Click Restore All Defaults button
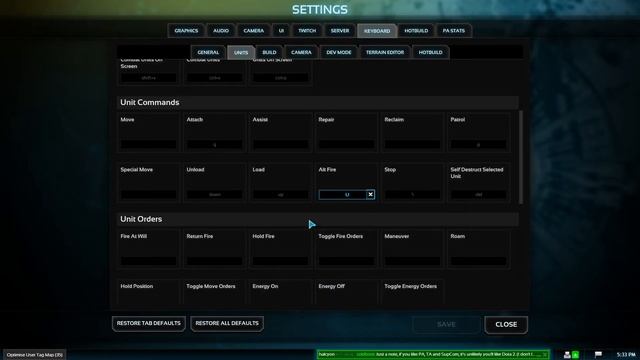Screen dimensions: 640x360 (227, 323)
